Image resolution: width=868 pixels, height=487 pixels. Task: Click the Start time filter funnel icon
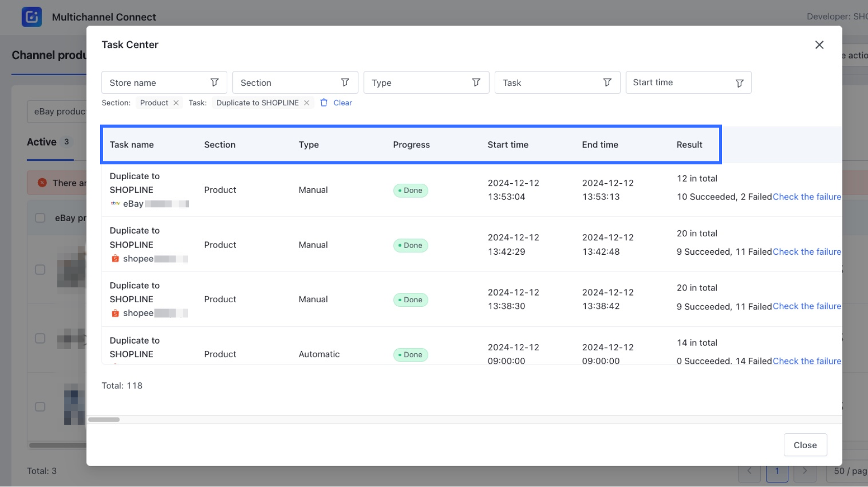click(739, 83)
